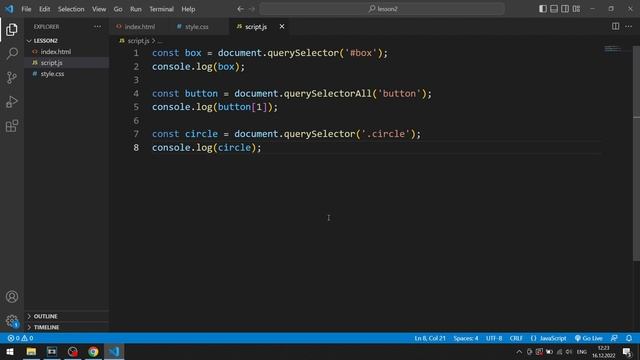Click the code minimap preview
This screenshot has height=360, width=640.
pos(613,50)
